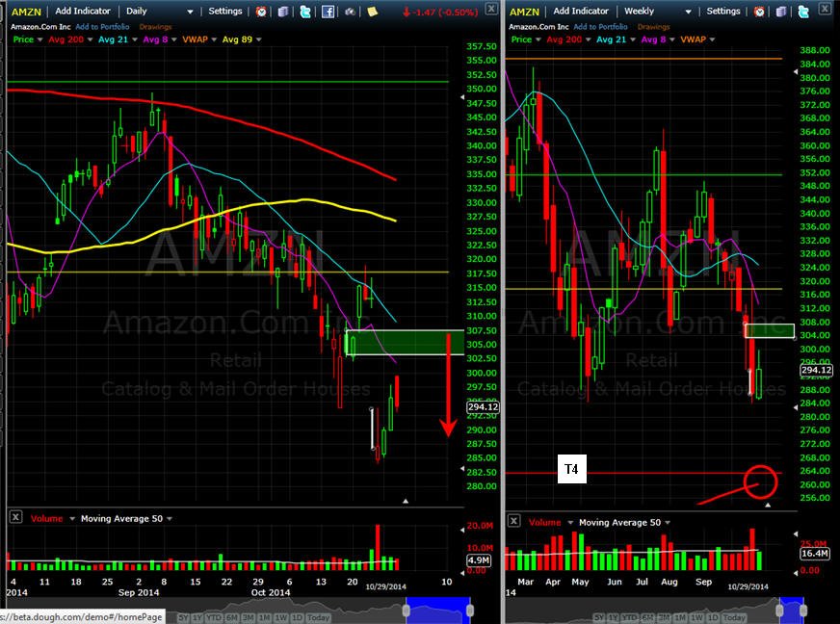
Task: Click the Twitter icon on weekly chart
Action: click(x=803, y=12)
